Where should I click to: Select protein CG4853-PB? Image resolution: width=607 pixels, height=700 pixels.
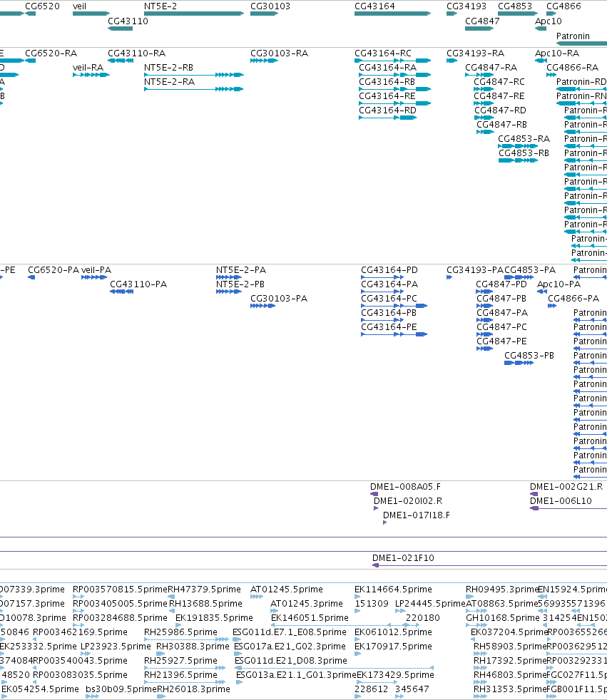coord(519,364)
